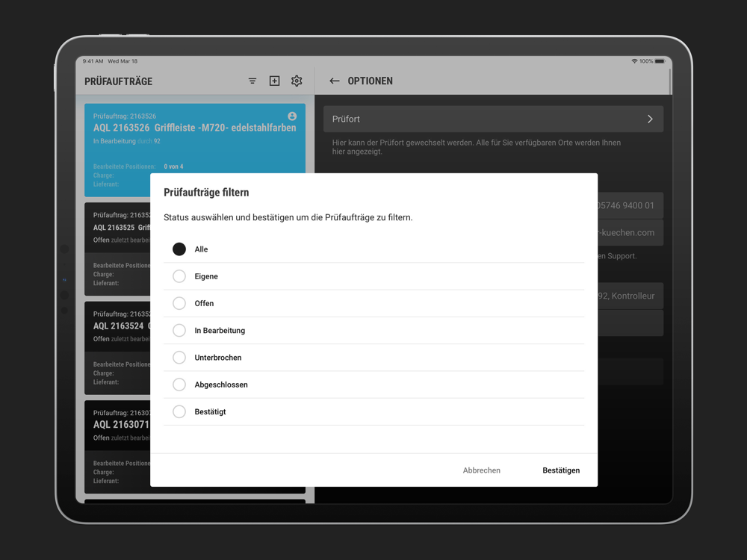The height and width of the screenshot is (560, 747).
Task: Go back with the arrow beside OPTIONEN
Action: point(335,81)
